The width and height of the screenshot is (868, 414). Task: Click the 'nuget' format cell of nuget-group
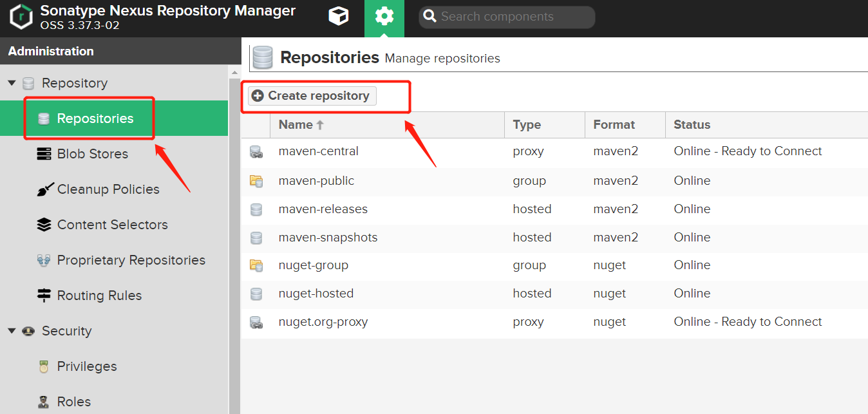(x=610, y=265)
